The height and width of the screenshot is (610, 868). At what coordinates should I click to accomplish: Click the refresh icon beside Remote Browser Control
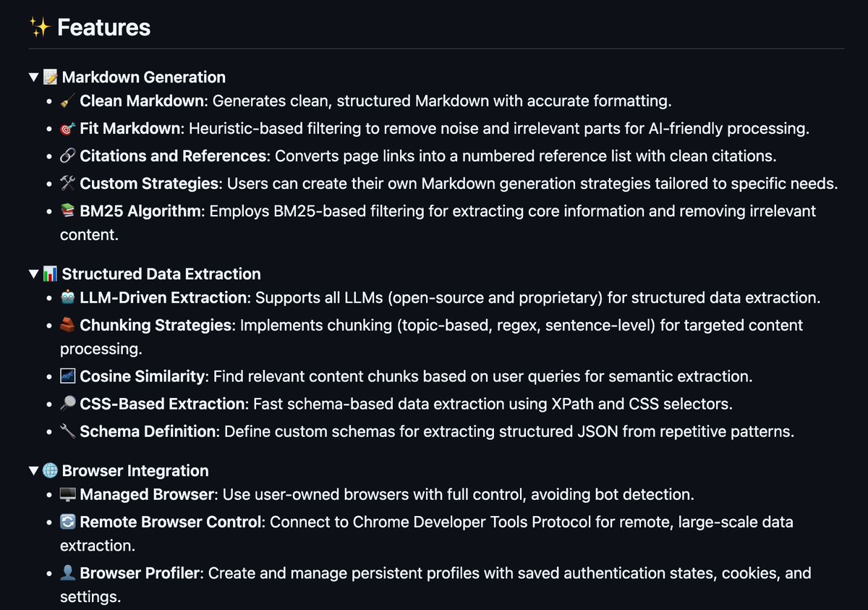[x=68, y=522]
